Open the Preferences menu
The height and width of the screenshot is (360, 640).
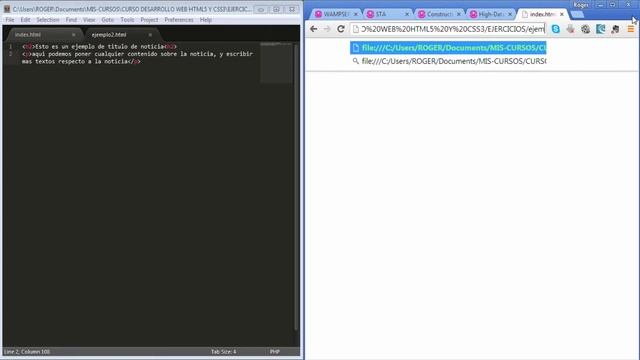tap(179, 20)
